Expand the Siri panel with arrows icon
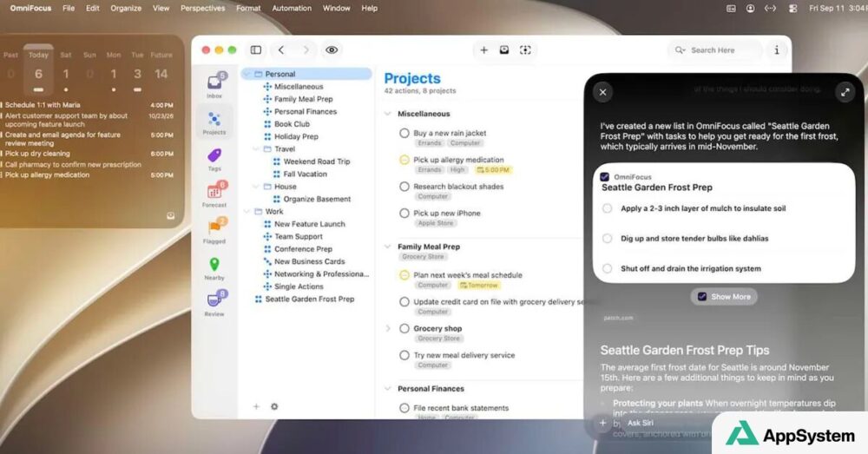The image size is (868, 454). pyautogui.click(x=845, y=93)
